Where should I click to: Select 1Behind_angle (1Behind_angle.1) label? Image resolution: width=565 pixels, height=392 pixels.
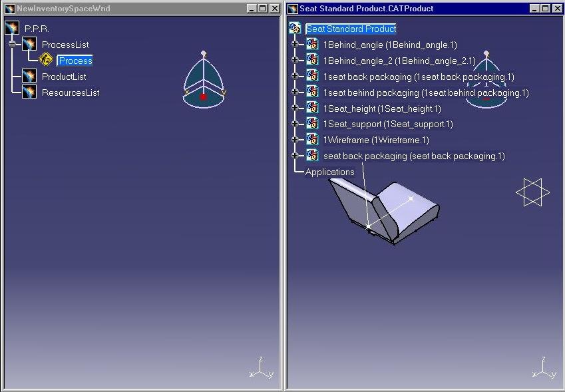click(x=390, y=45)
